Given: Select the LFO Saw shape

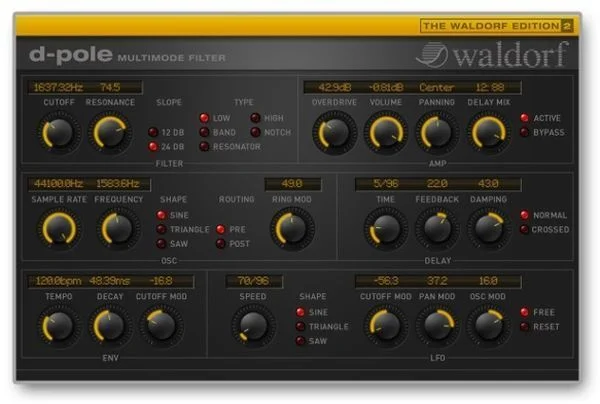Looking at the screenshot, I should (x=301, y=340).
